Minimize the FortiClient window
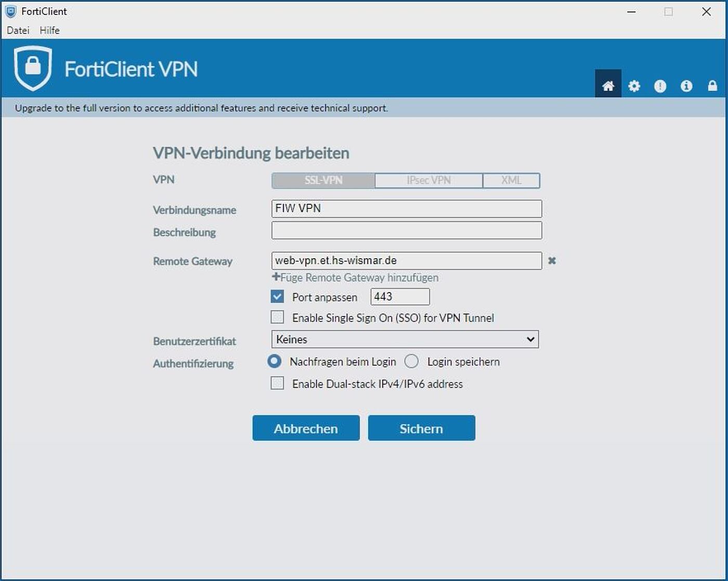Viewport: 728px width, 581px height. [631, 11]
